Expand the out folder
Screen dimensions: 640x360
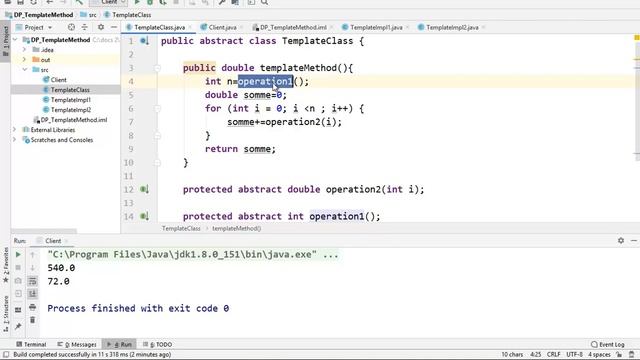pos(24,60)
